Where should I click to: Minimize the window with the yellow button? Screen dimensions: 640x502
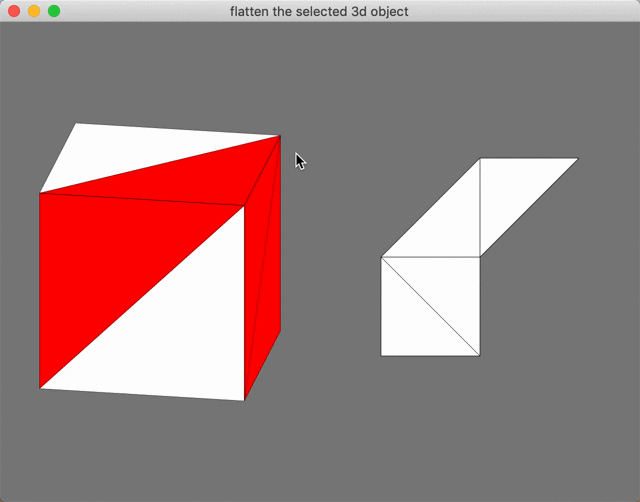(34, 11)
